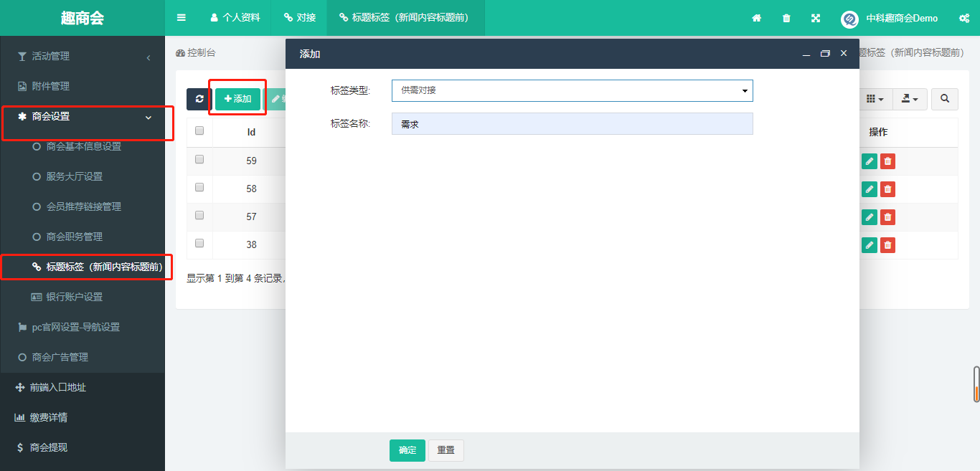Open the columns grid dropdown in toolbar
This screenshot has width=980, height=471.
click(875, 99)
